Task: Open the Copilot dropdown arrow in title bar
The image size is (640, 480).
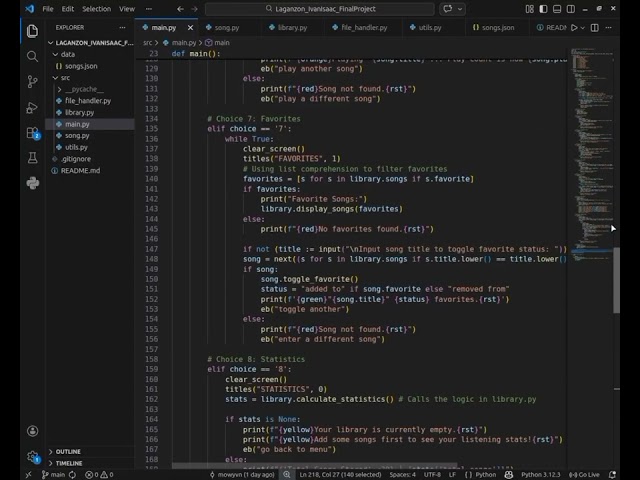Action: (x=460, y=9)
